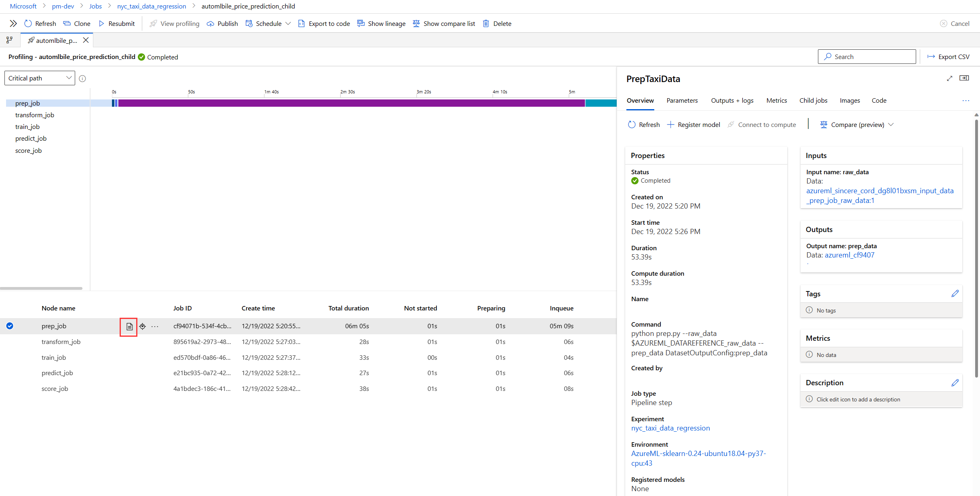
Task: Dock the side panel with the collapse icon
Action: [x=964, y=78]
